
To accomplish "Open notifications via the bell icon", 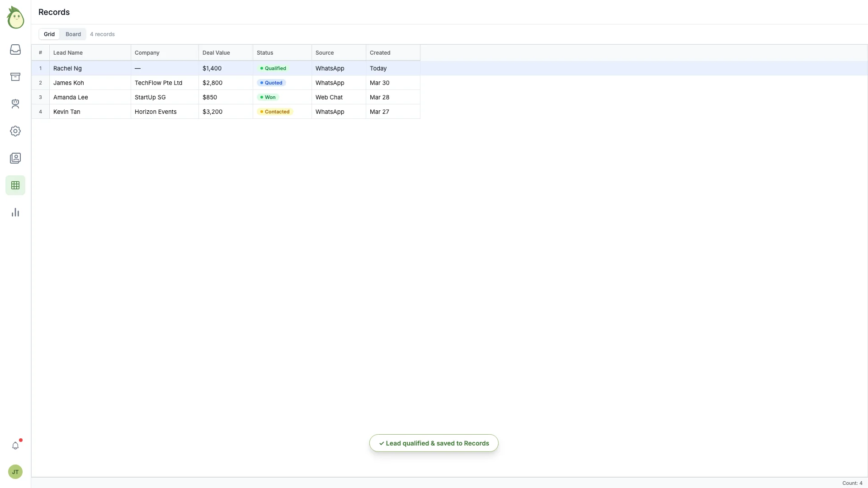I will point(15,446).
